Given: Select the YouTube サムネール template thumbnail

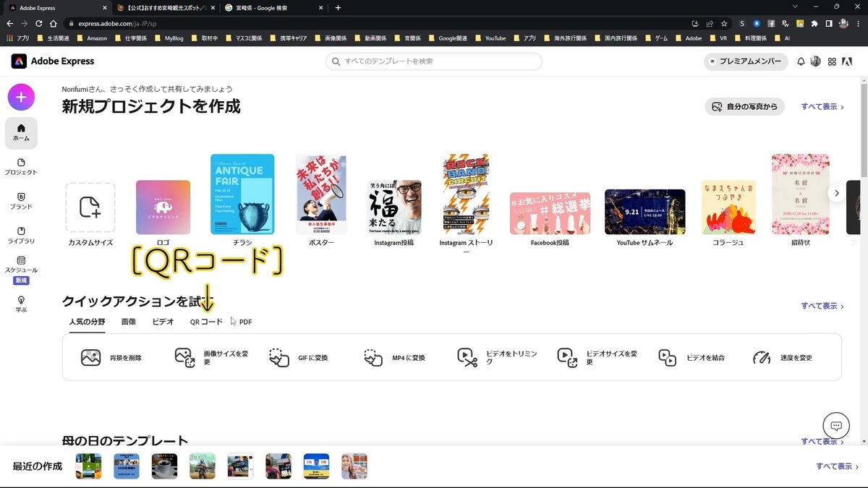Looking at the screenshot, I should point(644,212).
